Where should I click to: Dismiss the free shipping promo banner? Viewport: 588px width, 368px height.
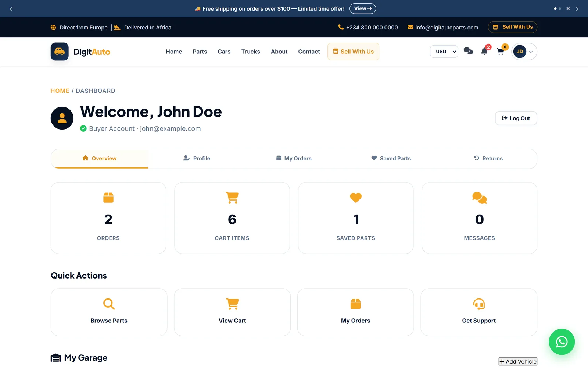[x=568, y=8]
